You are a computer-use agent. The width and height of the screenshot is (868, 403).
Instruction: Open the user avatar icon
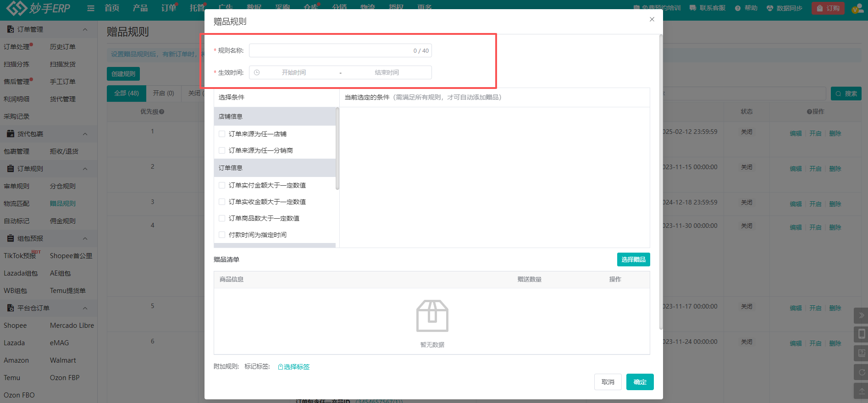pyautogui.click(x=857, y=9)
